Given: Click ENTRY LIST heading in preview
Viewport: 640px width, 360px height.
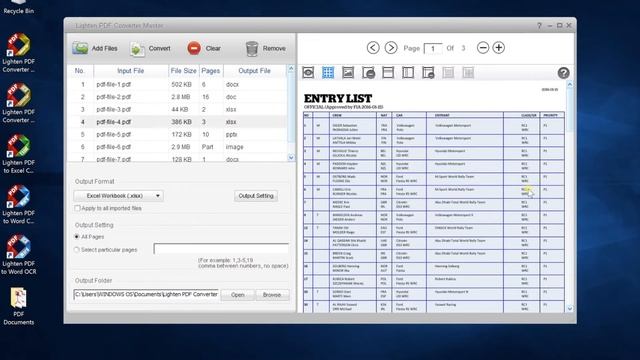Looking at the screenshot, I should [338, 98].
